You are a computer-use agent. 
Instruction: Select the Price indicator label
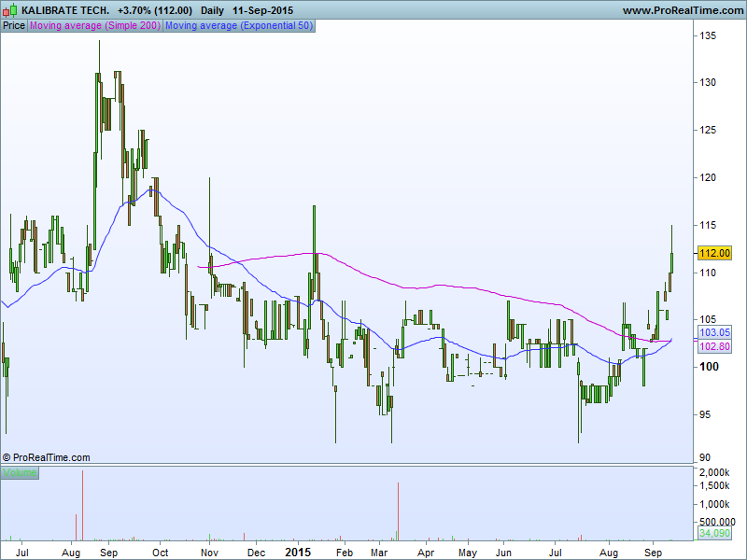[x=14, y=26]
